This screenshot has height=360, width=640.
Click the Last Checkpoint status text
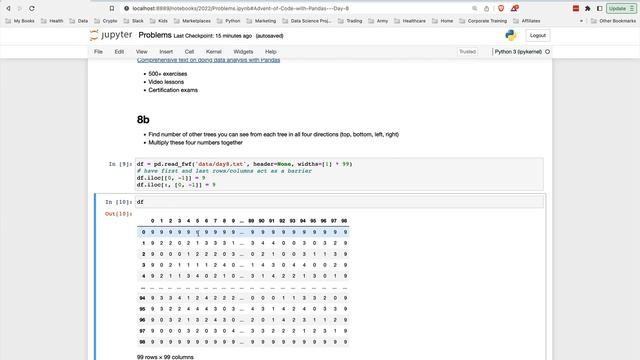213,36
